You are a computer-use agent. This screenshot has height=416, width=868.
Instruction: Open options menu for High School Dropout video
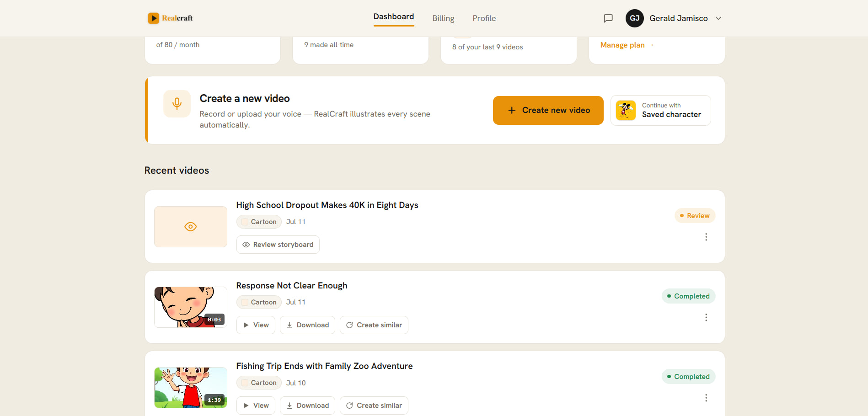tap(706, 237)
